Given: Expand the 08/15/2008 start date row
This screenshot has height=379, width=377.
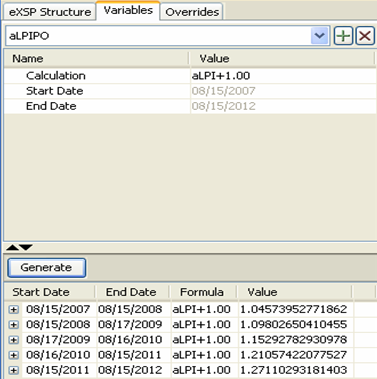Looking at the screenshot, I should [14, 324].
